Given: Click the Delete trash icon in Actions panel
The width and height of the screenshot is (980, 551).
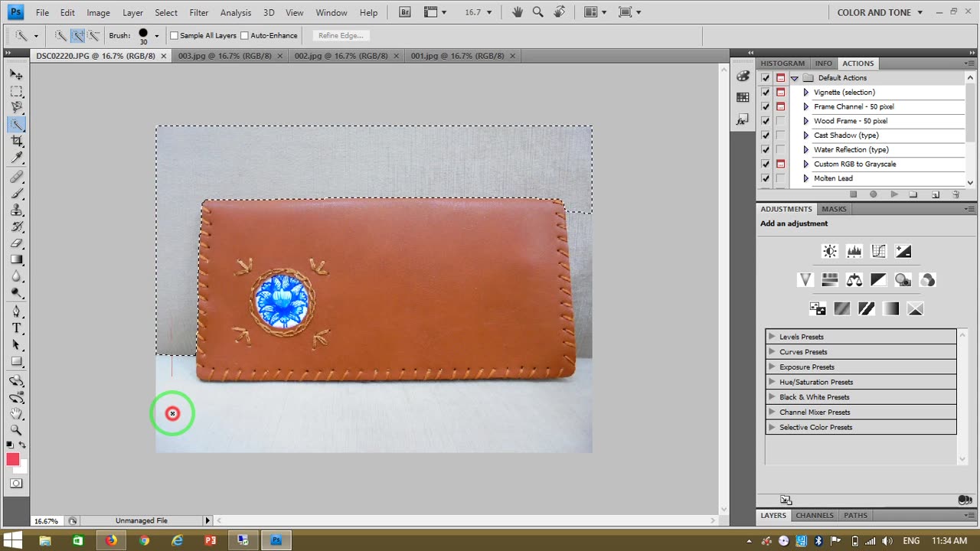Looking at the screenshot, I should click(x=955, y=194).
